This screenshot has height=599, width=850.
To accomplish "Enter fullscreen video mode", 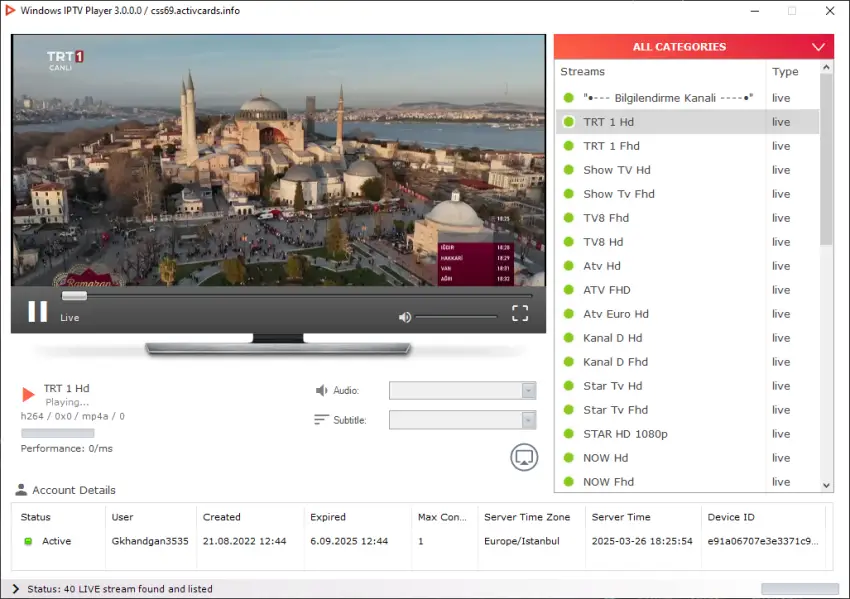I will click(x=520, y=313).
